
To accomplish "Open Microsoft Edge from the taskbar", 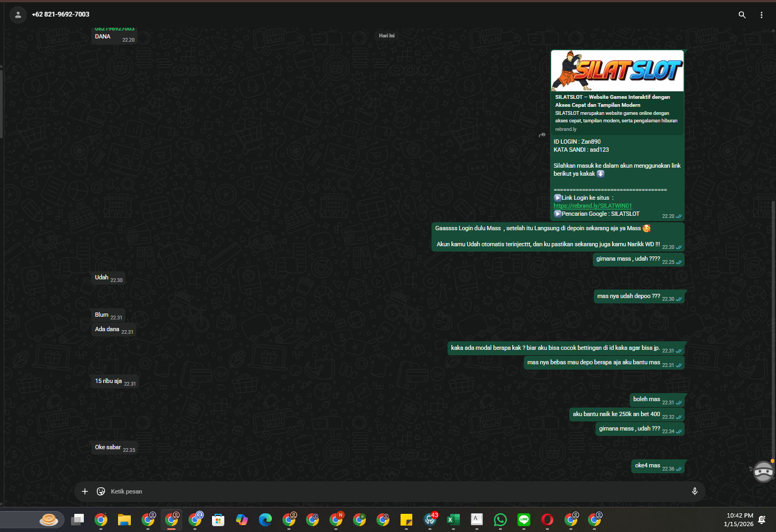I will 265,520.
